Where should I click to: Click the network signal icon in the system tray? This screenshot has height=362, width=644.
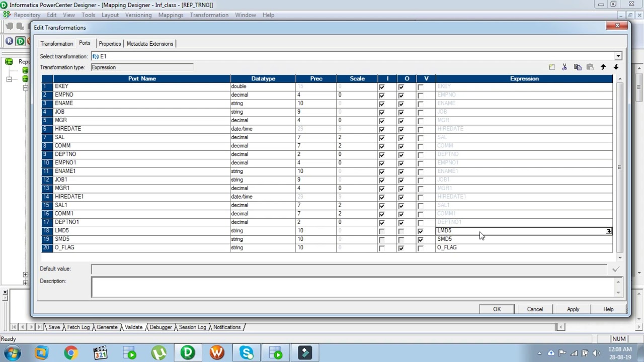point(574,353)
